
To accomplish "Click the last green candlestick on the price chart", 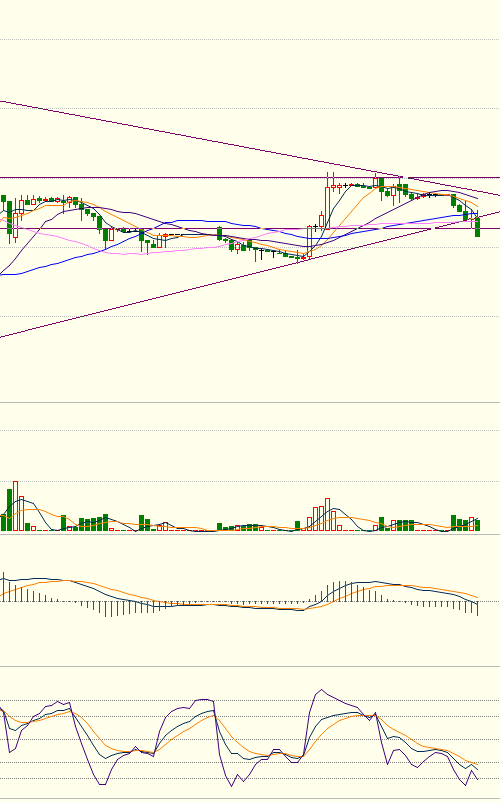I will click(x=478, y=227).
